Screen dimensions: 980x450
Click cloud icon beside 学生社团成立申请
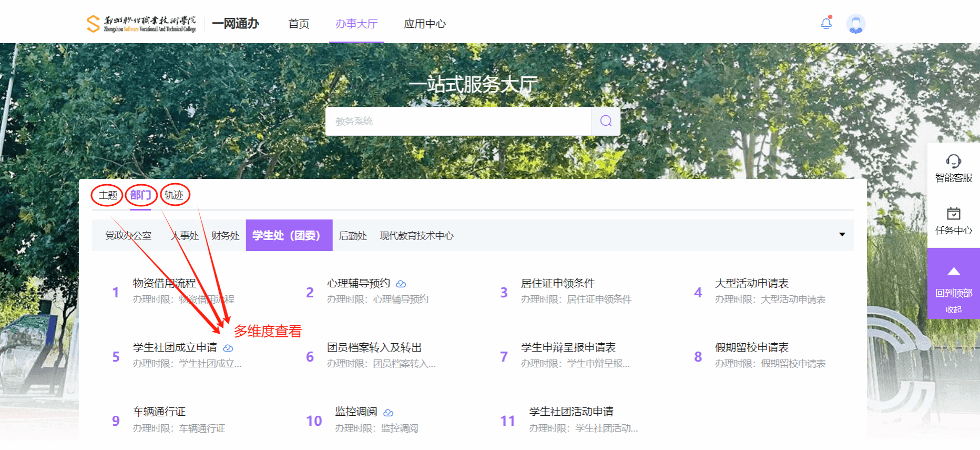coord(228,348)
